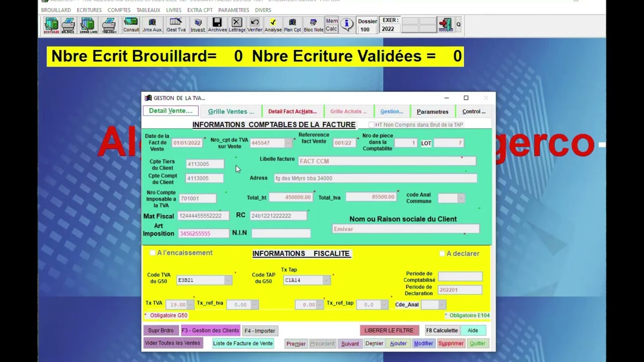
Task: Open the Lettrage toolbar icon
Action: click(237, 25)
